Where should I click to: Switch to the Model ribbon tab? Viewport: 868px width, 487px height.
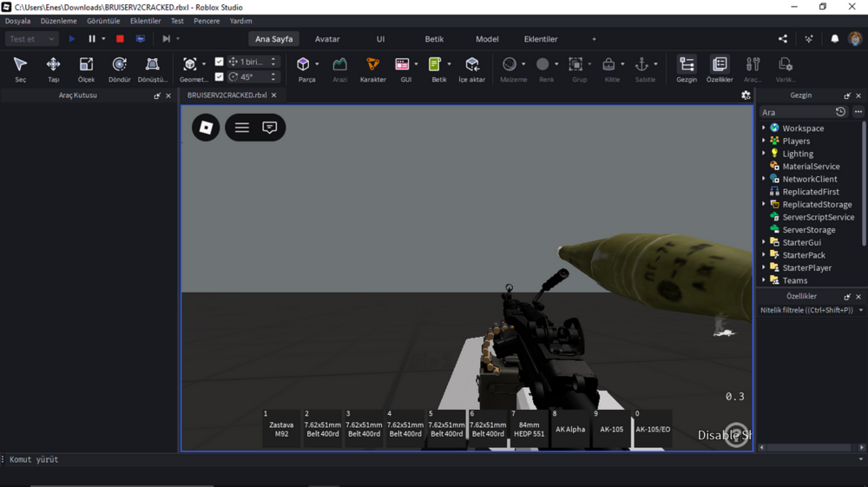pos(487,39)
